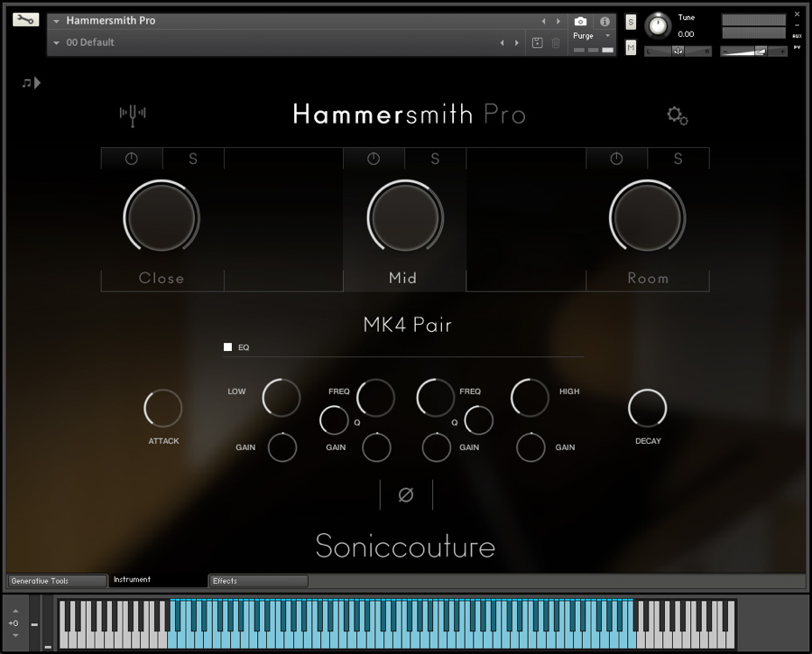Go to previous instrument arrow
Screen dimensions: 812x654
click(543, 22)
